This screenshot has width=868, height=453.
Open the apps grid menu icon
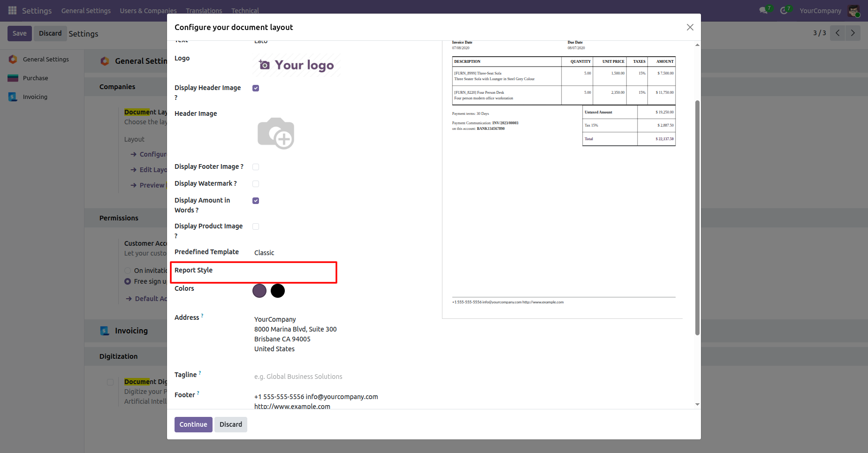[x=13, y=10]
